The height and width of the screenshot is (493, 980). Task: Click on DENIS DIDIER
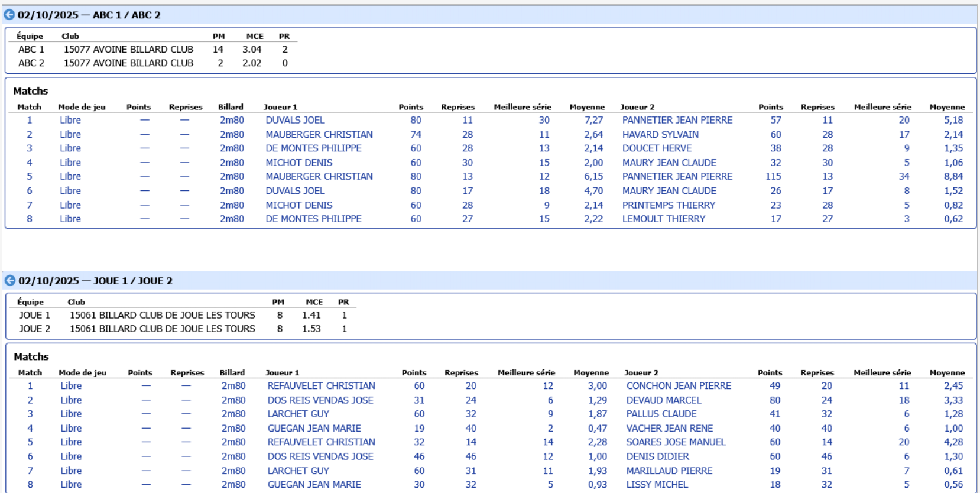(657, 456)
